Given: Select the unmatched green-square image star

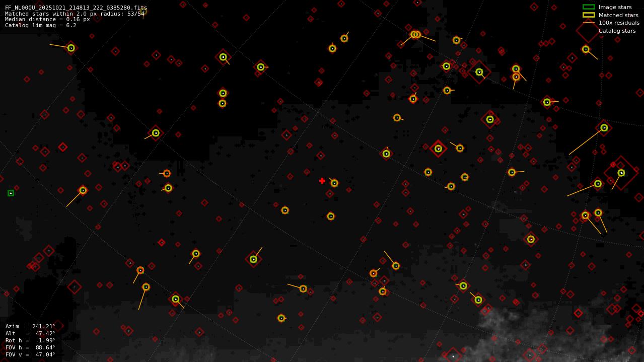Looking at the screenshot, I should click(11, 193).
